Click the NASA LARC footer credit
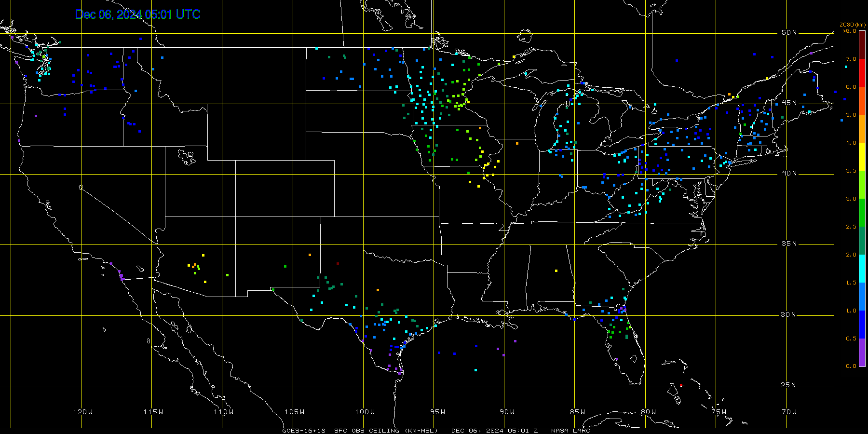Viewport: 868px width, 434px height. coord(571,431)
